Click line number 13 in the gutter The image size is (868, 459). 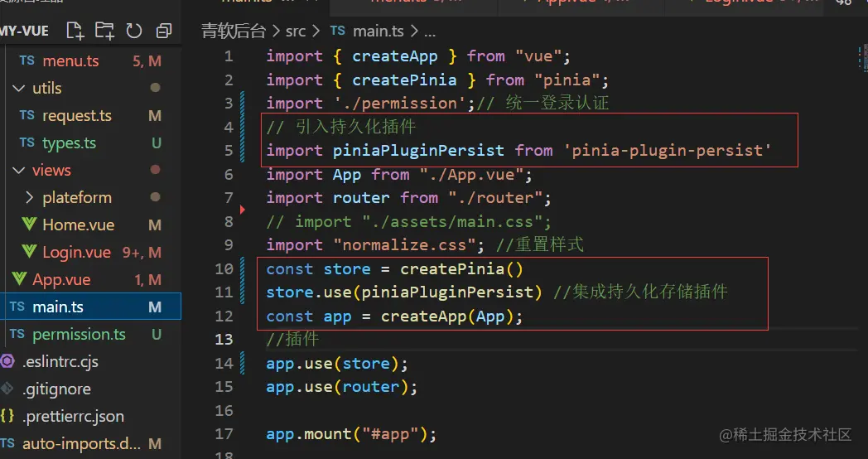click(x=224, y=339)
